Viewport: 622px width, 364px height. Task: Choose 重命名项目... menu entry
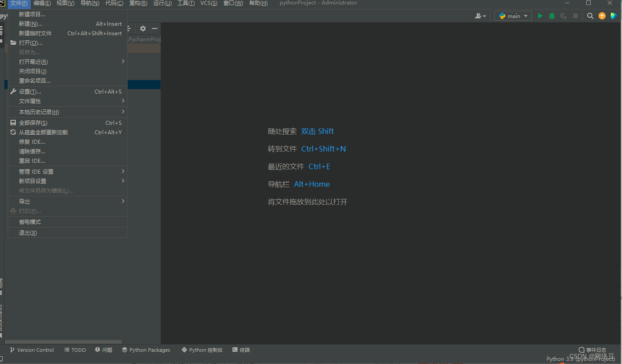click(68, 81)
